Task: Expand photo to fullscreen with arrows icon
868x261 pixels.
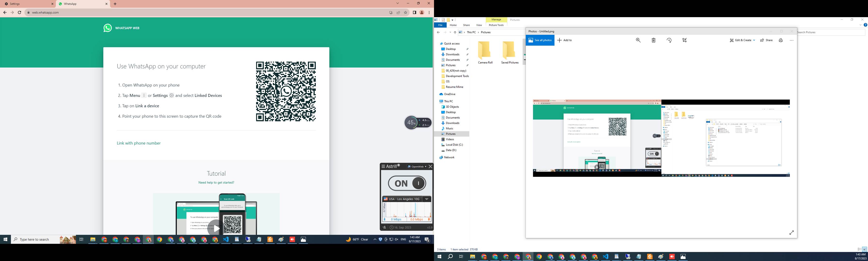Action: [x=792, y=232]
